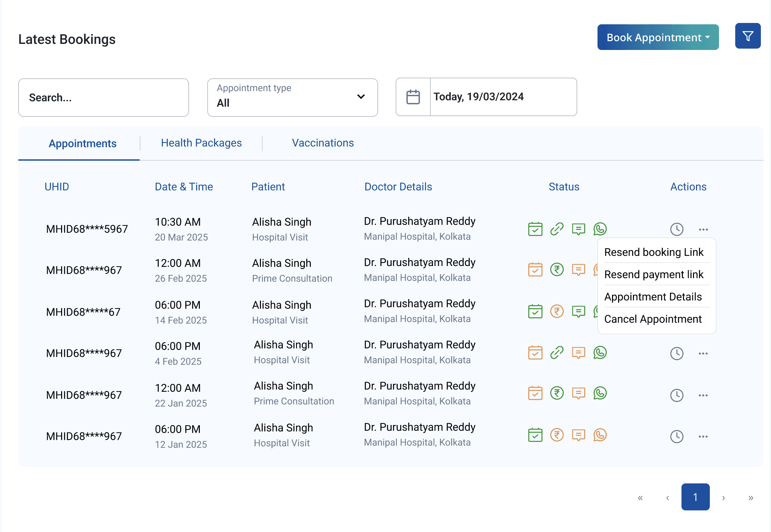Jump to last page with double arrow
771x532 pixels.
point(751,498)
